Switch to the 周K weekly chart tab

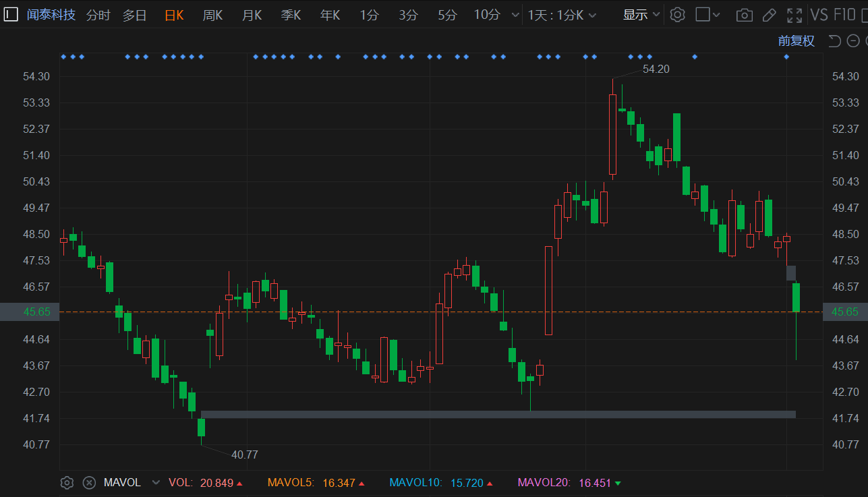[x=212, y=15]
